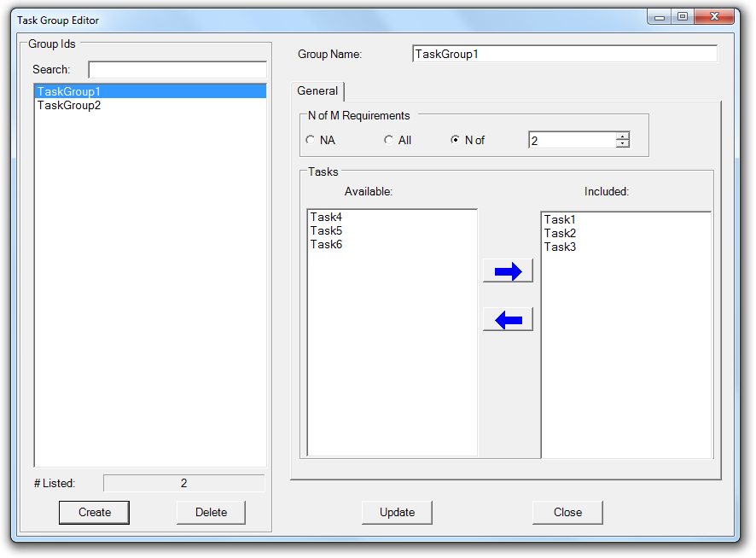Select the N of radio option
This screenshot has height=558, width=756.
(455, 140)
